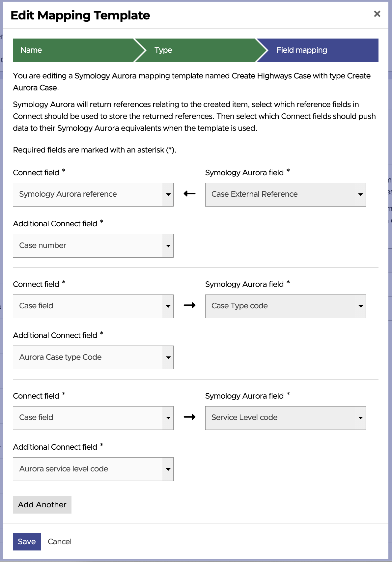This screenshot has width=392, height=562.
Task: Click the right arrow beside Service Level code
Action: point(189,417)
